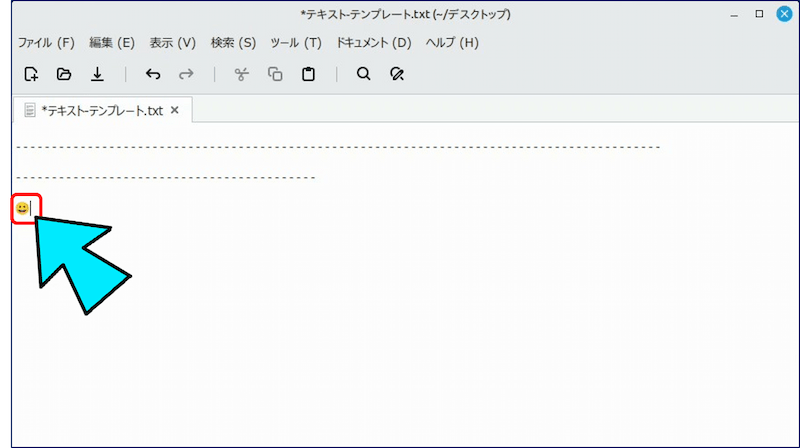Close the テキスト-テンプレート.txt tab
800x448 pixels.
(175, 110)
